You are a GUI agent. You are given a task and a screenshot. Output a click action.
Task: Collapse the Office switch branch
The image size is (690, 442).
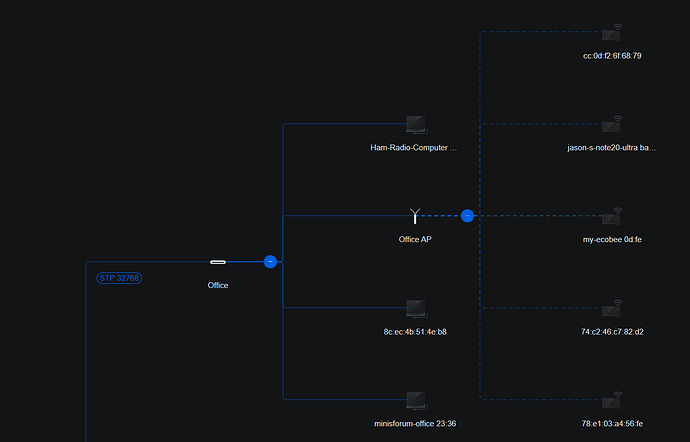[270, 262]
